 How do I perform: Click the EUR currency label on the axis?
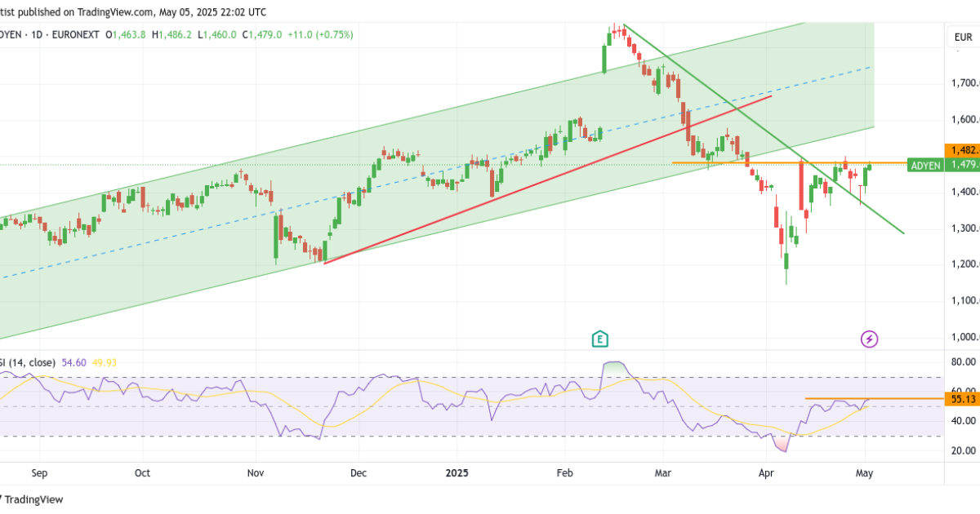[x=962, y=37]
